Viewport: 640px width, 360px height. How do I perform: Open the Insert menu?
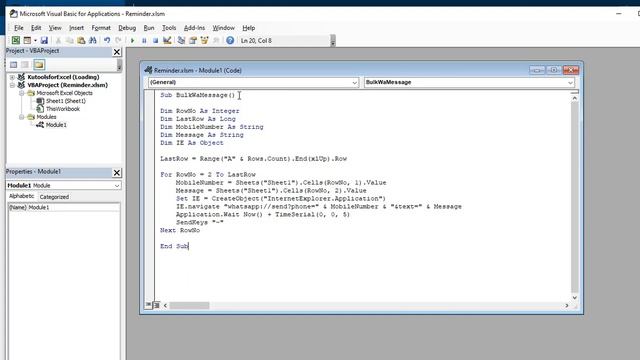point(76,28)
